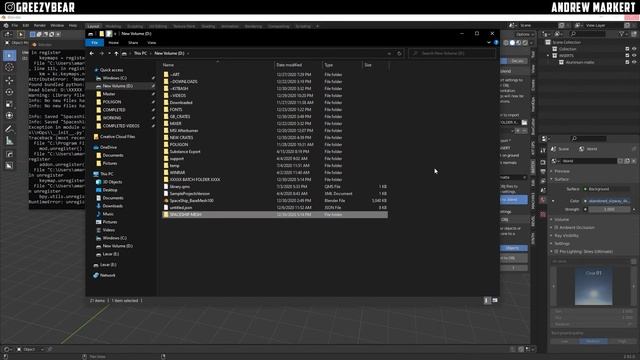Viewport: 640px width, 360px height.
Task: Hide Aluminum matte with eye icon
Action: point(634,62)
